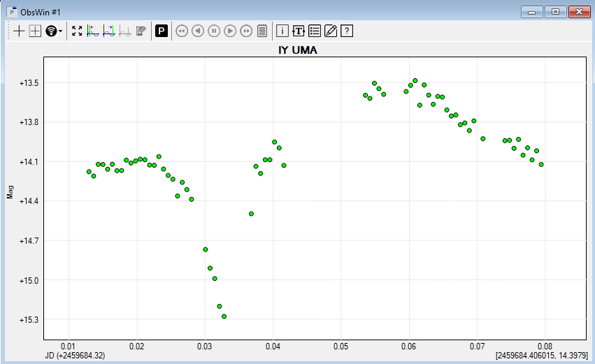Show information with the i icon
Viewport: 595px width, 364px height.
click(282, 31)
